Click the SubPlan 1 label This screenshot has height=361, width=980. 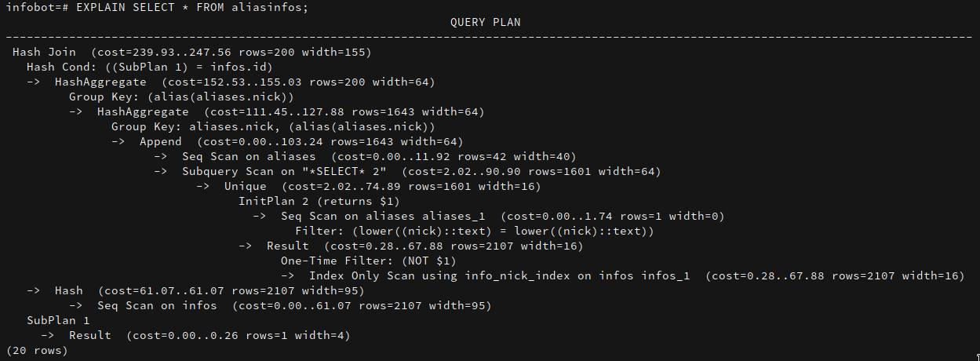point(58,321)
